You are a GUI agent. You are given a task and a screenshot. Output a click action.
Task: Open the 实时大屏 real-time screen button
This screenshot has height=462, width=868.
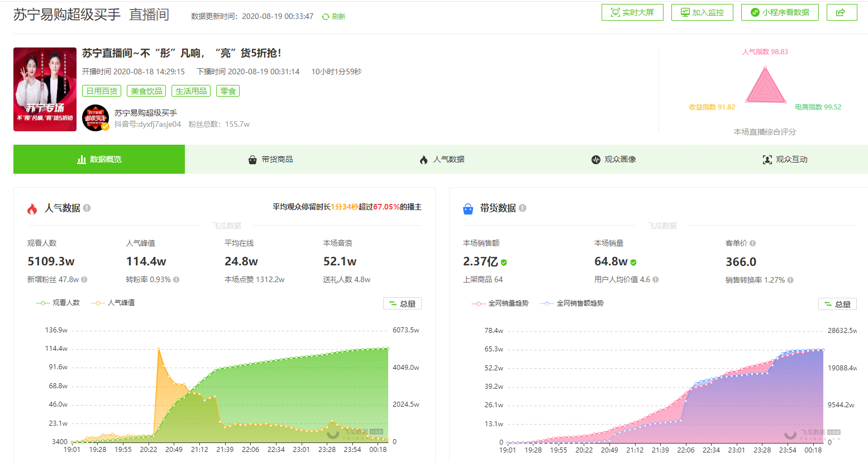point(632,12)
